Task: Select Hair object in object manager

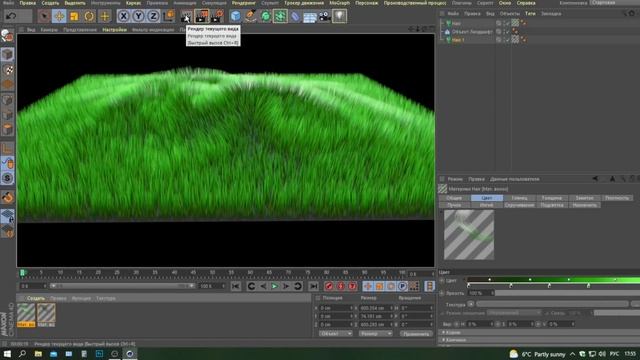Action: pyautogui.click(x=456, y=23)
